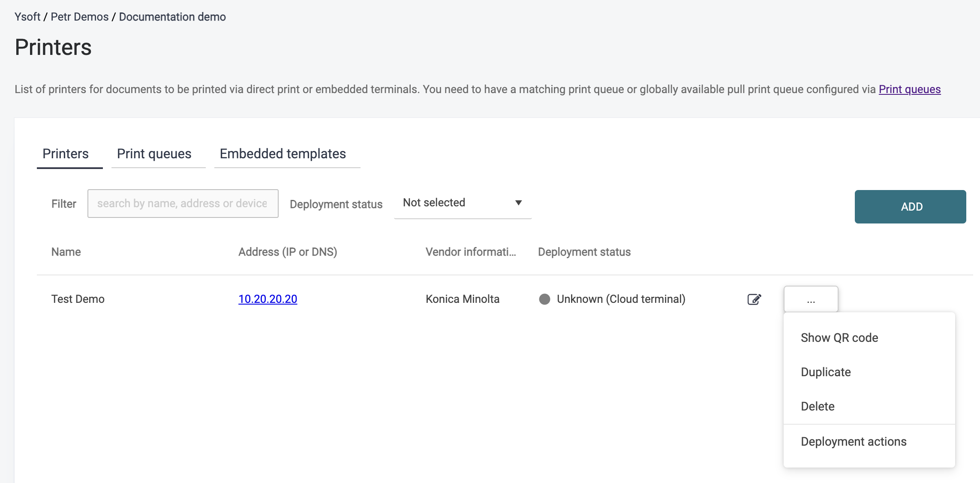Viewport: 980px width, 483px height.
Task: Choose Duplicate from the actions menu
Action: (x=826, y=372)
